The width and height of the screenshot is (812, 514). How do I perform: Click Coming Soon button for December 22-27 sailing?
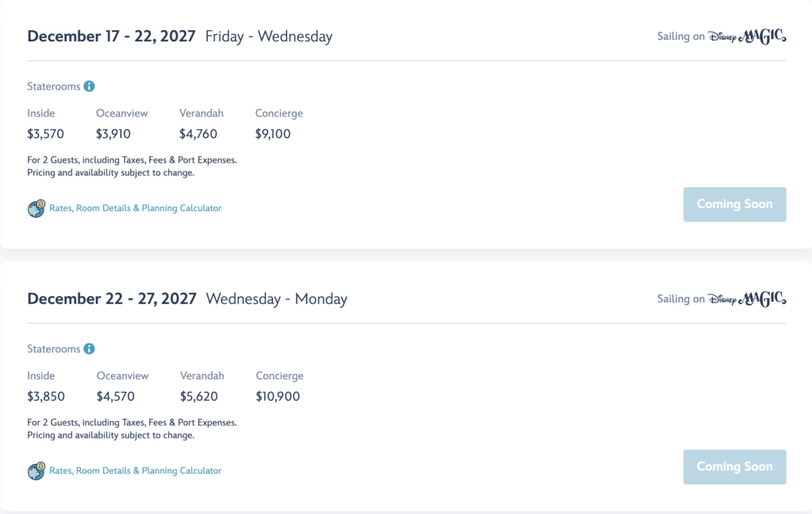click(734, 467)
